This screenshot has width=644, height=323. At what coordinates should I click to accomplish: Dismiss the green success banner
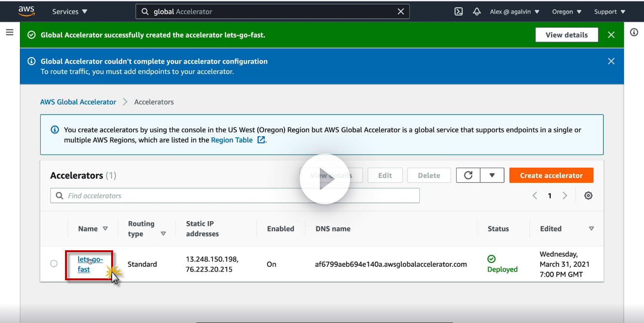[611, 35]
